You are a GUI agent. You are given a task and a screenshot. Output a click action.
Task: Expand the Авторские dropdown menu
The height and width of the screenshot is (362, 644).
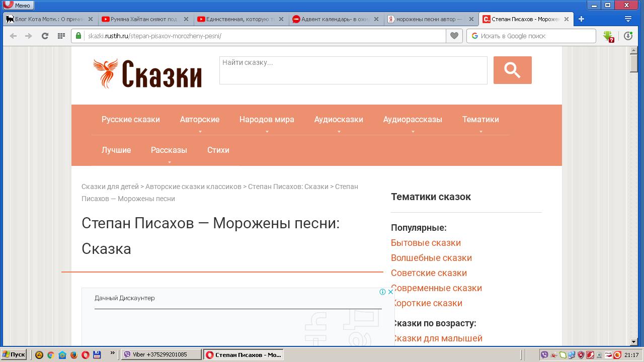[200, 120]
